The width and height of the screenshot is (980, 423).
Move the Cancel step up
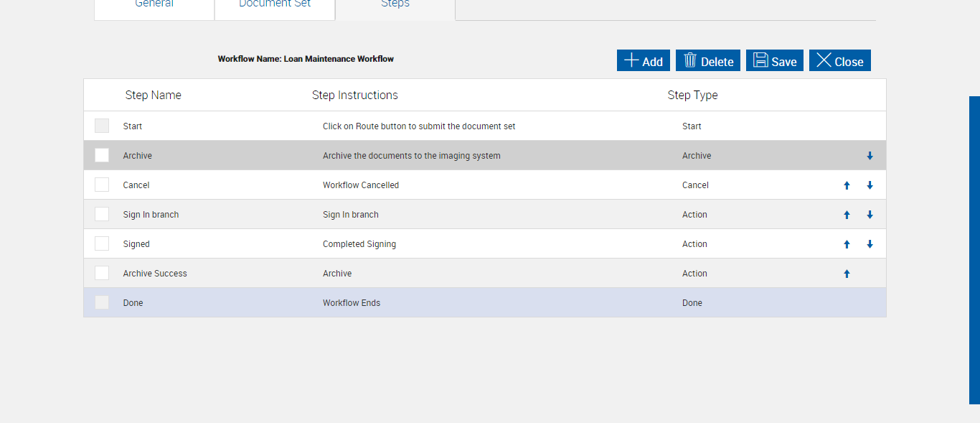pos(847,185)
